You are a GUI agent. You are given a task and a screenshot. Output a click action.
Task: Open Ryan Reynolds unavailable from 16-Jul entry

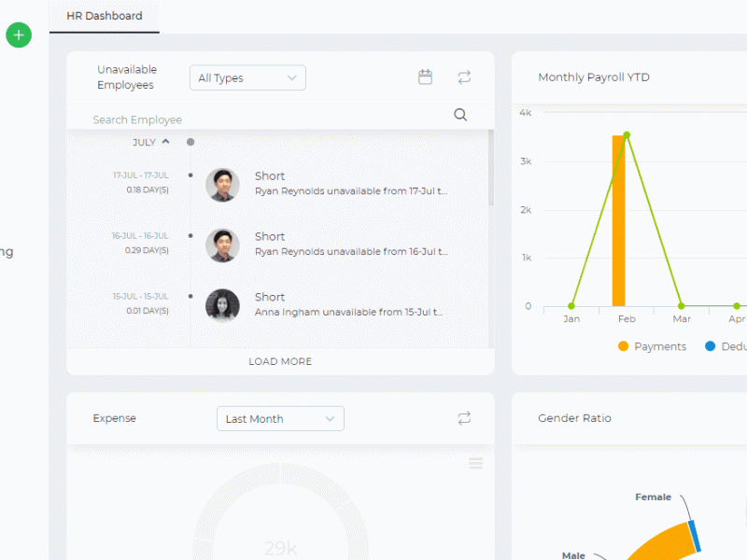click(351, 251)
